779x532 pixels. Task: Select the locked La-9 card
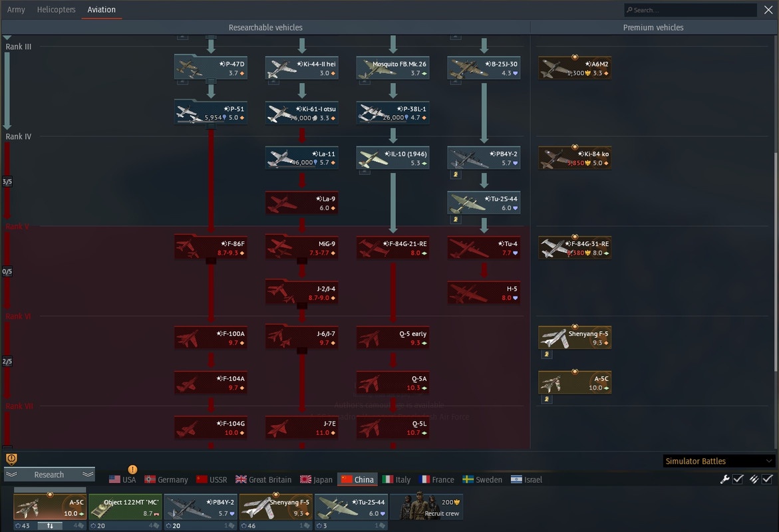click(x=301, y=203)
